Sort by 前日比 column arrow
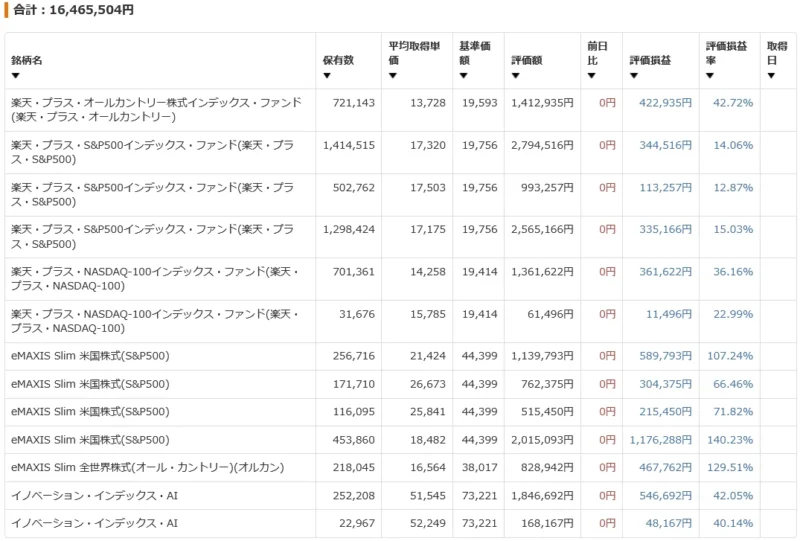This screenshot has width=800, height=541. 591,76
